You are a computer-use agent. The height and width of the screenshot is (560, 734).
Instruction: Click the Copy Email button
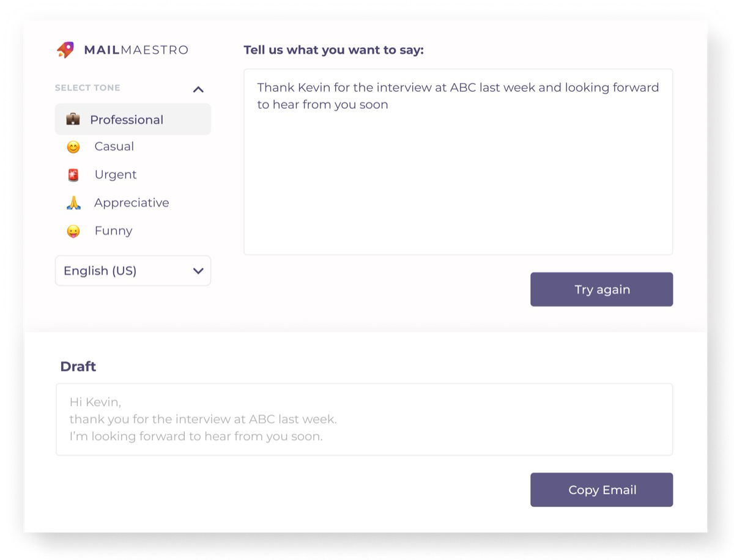[x=601, y=490]
